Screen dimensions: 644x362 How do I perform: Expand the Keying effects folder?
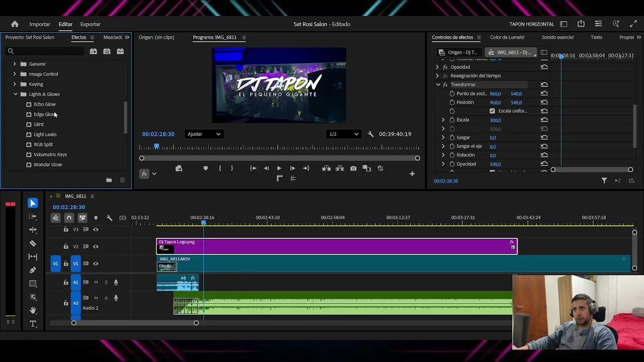[15, 84]
